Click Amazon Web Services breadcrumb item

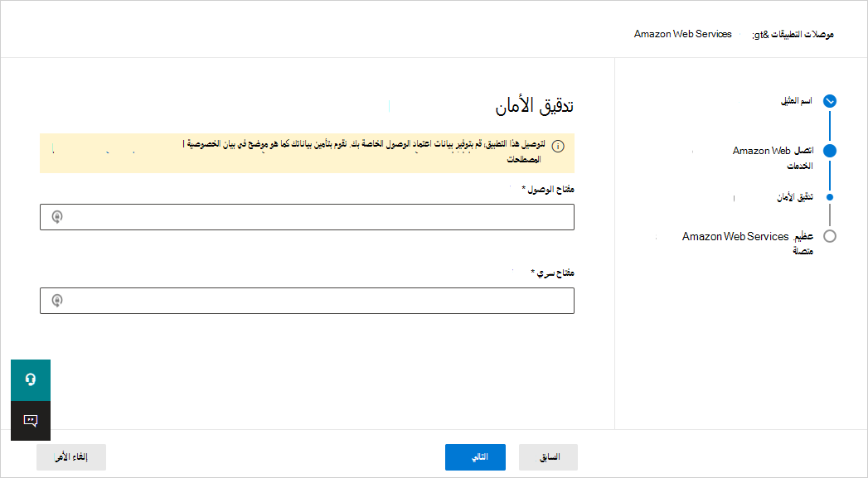click(x=683, y=35)
